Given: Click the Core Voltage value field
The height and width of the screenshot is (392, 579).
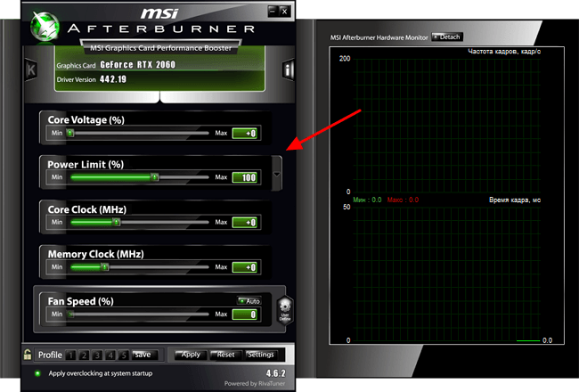Looking at the screenshot, I should [x=245, y=134].
